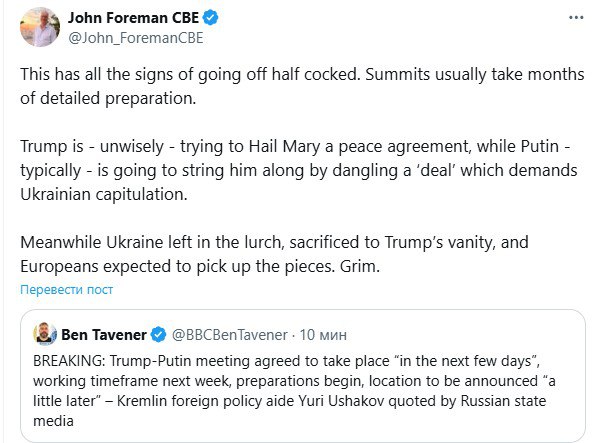
Task: Click John Foreman's blue verified badge
Action: 210,18
